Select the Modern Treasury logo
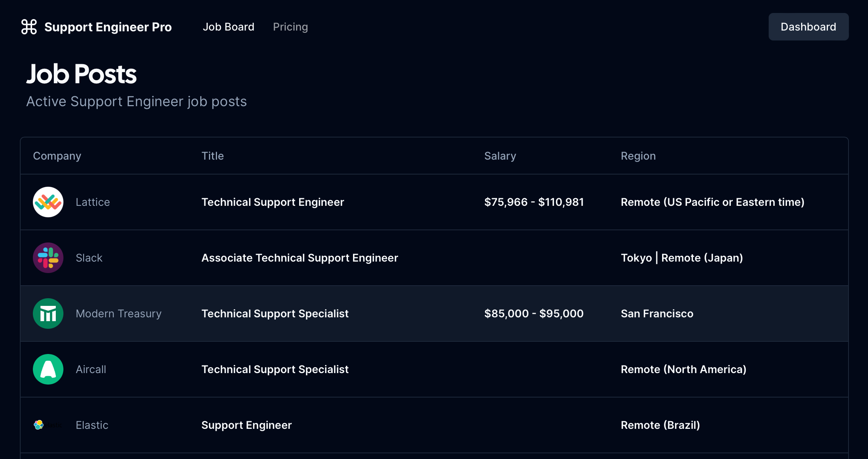This screenshot has width=868, height=459. pyautogui.click(x=48, y=314)
